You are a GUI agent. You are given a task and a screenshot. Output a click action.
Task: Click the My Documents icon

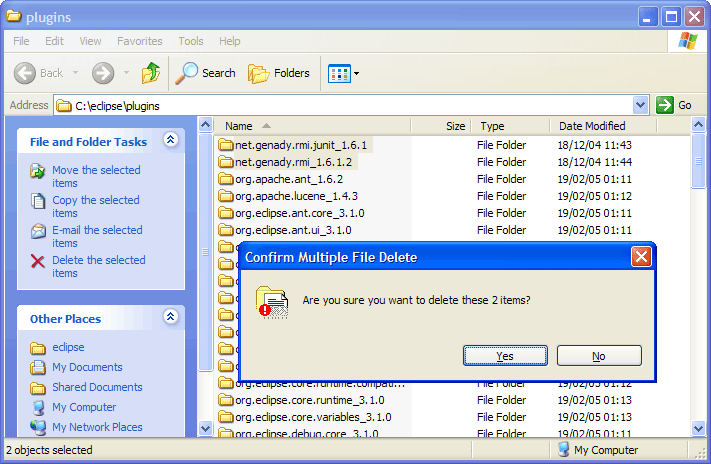(38, 367)
